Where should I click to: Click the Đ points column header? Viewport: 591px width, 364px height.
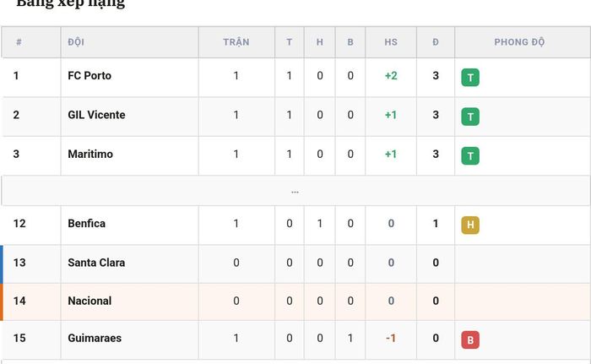coord(436,42)
